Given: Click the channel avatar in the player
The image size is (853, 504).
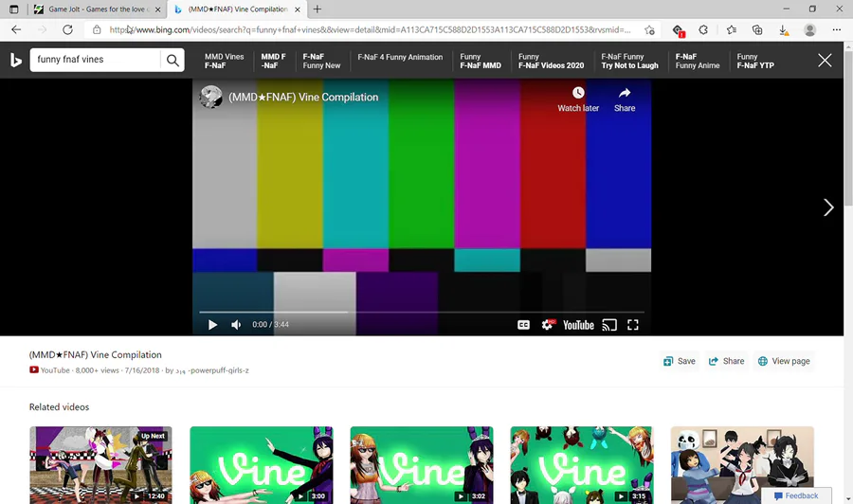Looking at the screenshot, I should (210, 97).
